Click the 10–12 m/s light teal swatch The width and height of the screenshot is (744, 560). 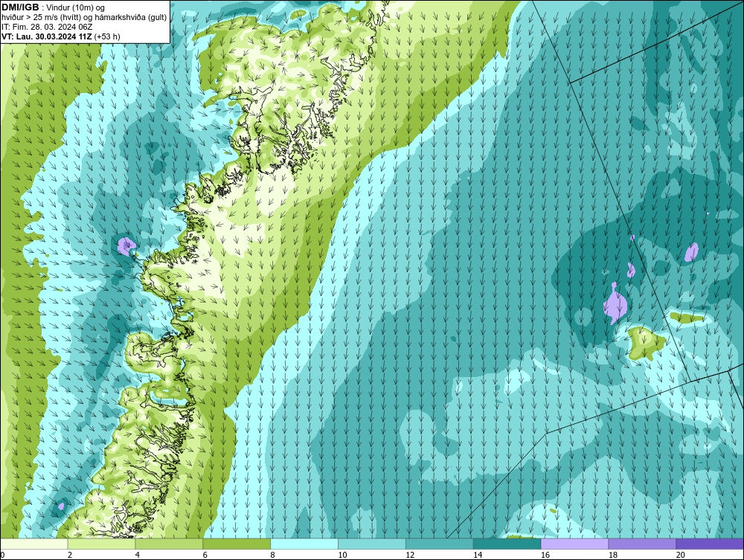[372, 544]
